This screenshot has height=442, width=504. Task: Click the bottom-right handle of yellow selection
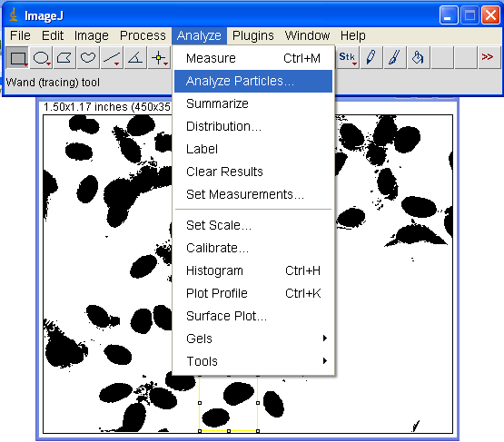click(258, 431)
